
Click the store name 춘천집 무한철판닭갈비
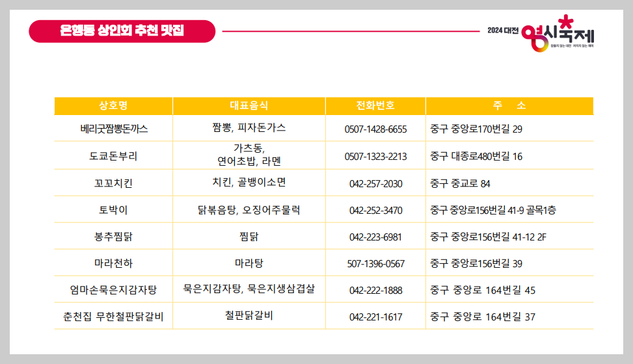[x=113, y=317]
